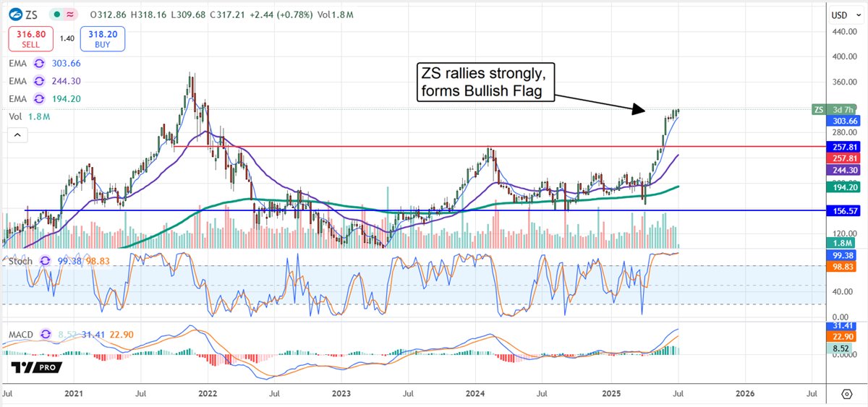The image size is (868, 407).
Task: Click the blue 156.57 horizontal line price label
Action: (x=844, y=211)
